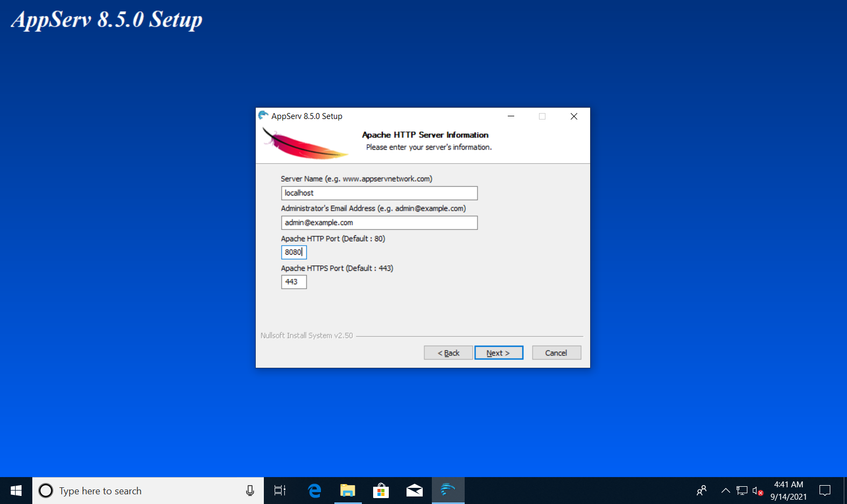
Task: Click the Show desktop strip
Action: point(845,491)
